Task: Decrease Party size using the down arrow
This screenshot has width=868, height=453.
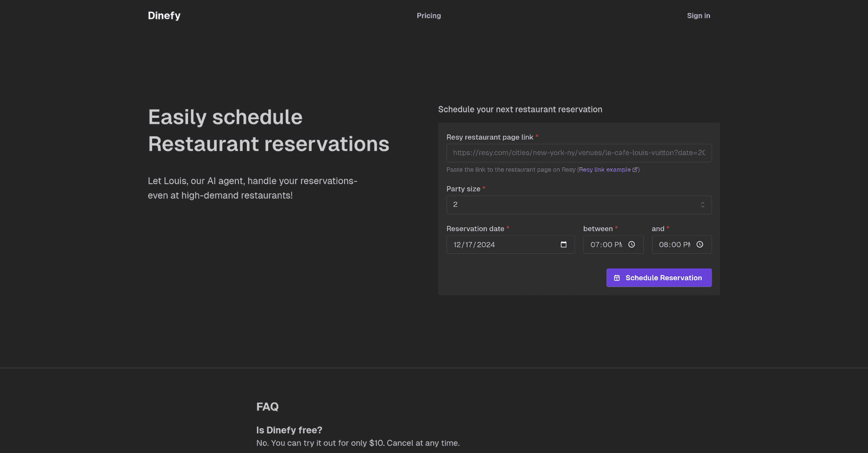Action: [702, 206]
